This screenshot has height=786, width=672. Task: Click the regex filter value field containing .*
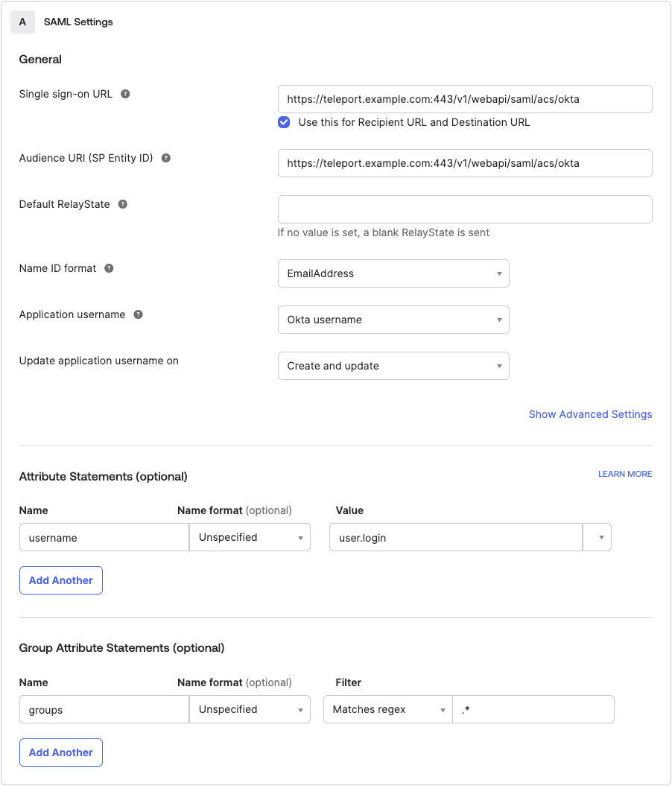click(533, 709)
